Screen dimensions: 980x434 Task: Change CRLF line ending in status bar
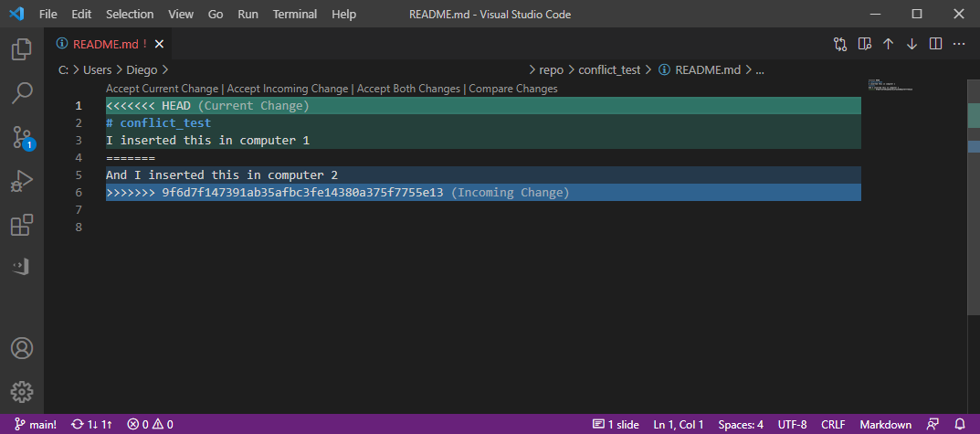tap(833, 424)
